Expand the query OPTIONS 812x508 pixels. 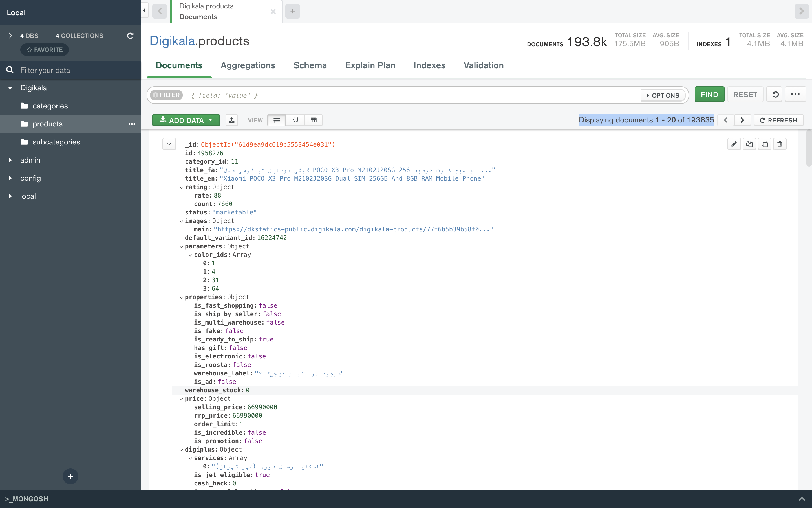pyautogui.click(x=663, y=95)
